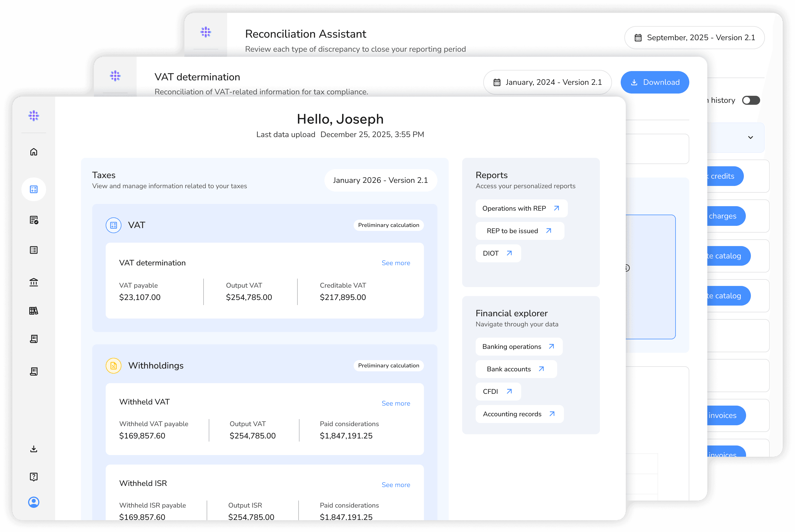Open January 2026 - Version 2.1 selector
Screen dimensions: 795x532
point(380,180)
